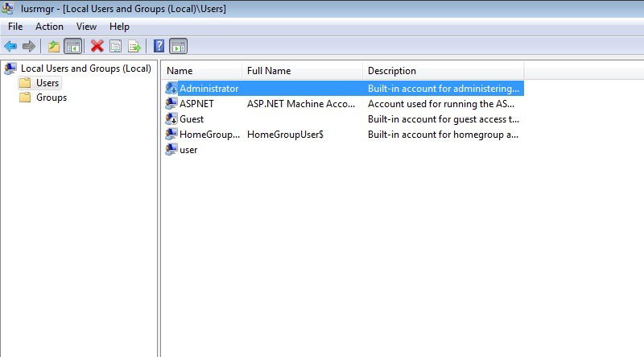Click the lusrmgr title bar application icon
This screenshot has width=644, height=357.
point(7,8)
